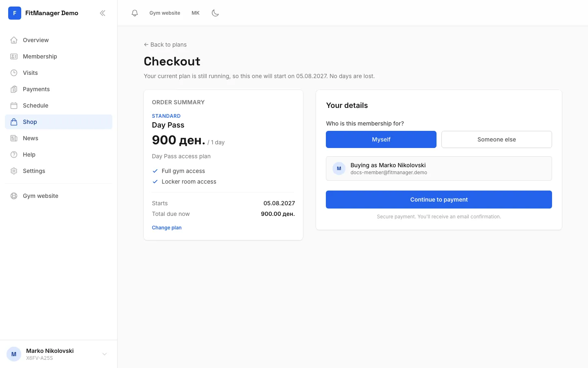Collapse the sidebar with double-chevron icon

coord(102,13)
